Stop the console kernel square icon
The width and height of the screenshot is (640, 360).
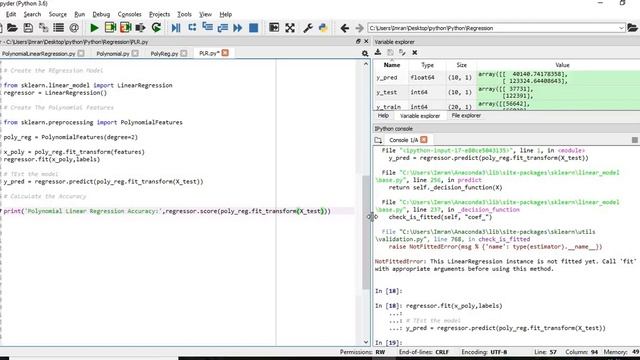pyautogui.click(x=635, y=140)
